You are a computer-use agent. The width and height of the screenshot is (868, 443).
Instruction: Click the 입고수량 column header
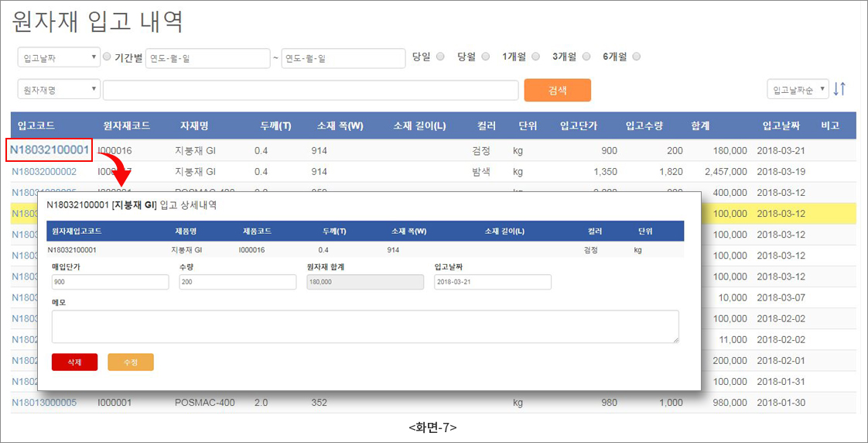coord(643,126)
